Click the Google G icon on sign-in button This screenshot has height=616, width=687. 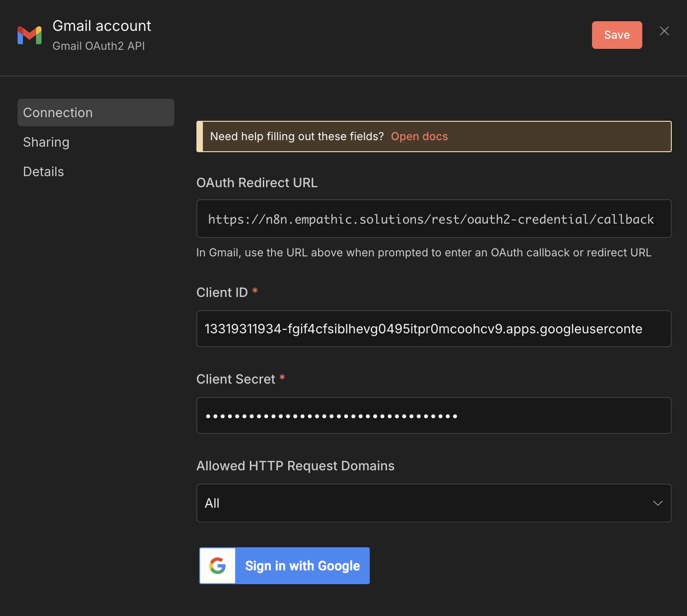[x=218, y=566]
